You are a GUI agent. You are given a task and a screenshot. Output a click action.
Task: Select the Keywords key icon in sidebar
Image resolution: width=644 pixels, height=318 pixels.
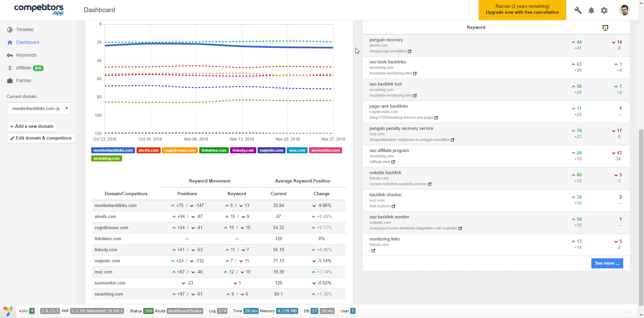click(10, 55)
